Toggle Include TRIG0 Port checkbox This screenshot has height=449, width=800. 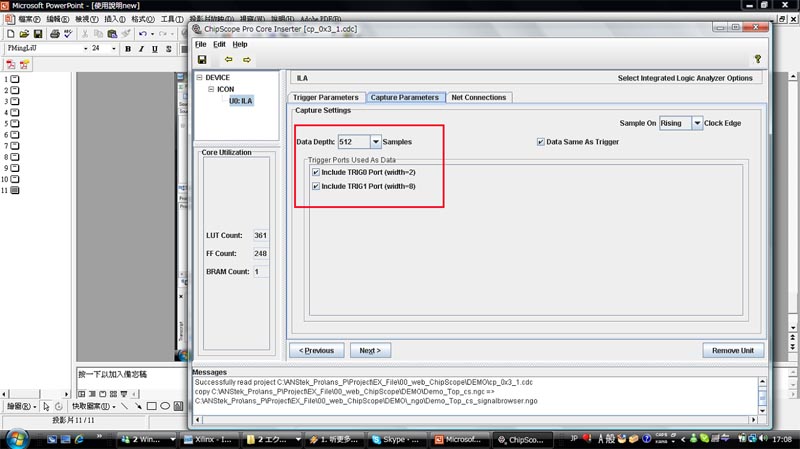pos(316,172)
